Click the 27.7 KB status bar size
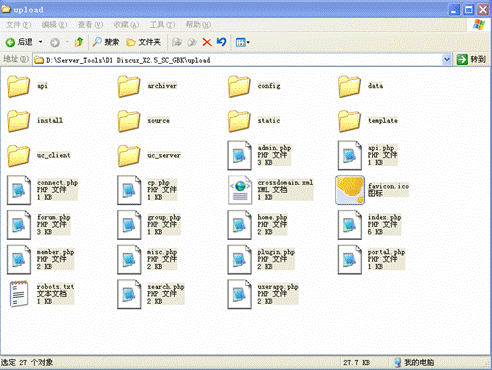 [x=356, y=362]
